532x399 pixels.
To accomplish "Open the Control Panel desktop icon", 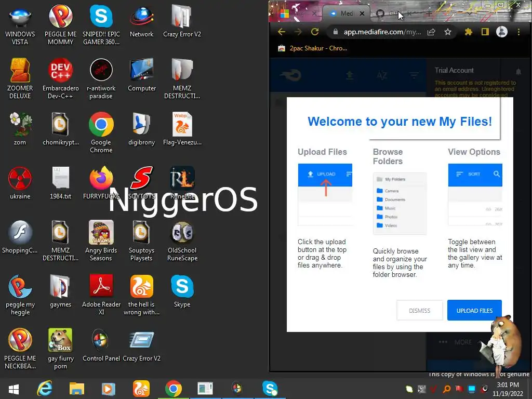I will 101,345.
